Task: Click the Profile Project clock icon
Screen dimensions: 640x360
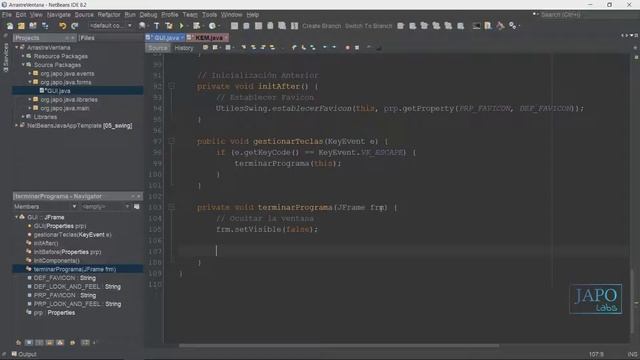Action: click(x=212, y=26)
